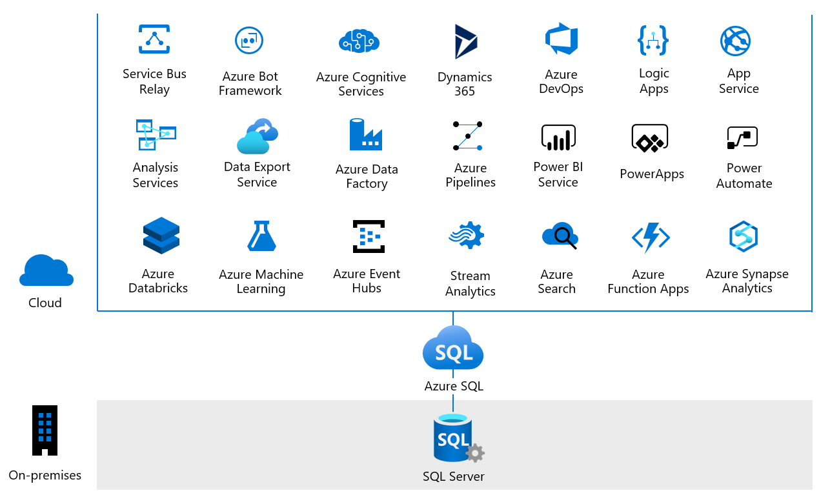The width and height of the screenshot is (830, 504).
Task: Click the "Azure Machine Learning" label
Action: (261, 281)
